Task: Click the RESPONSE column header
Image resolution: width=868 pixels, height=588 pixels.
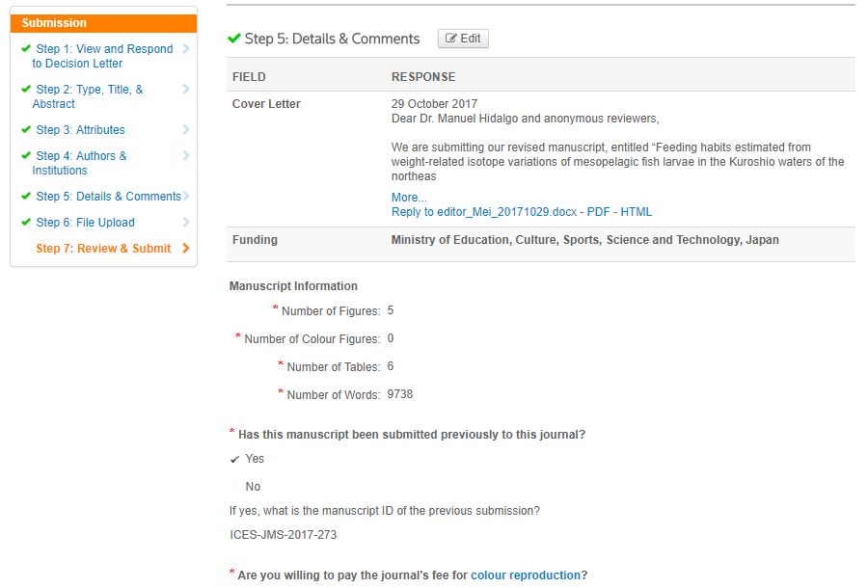Action: coord(423,77)
